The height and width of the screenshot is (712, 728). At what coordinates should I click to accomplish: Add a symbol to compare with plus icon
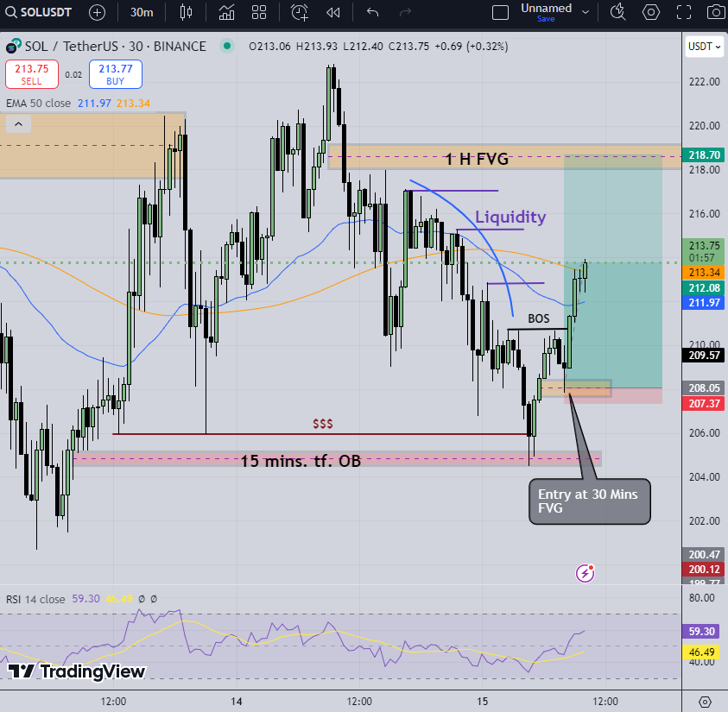(97, 13)
